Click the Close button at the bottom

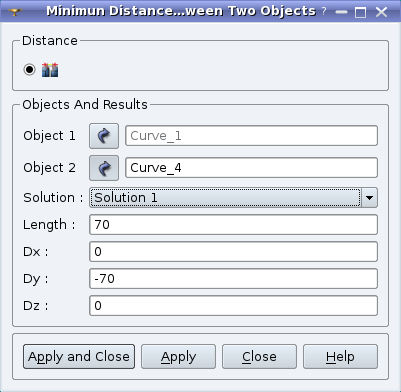pyautogui.click(x=259, y=357)
